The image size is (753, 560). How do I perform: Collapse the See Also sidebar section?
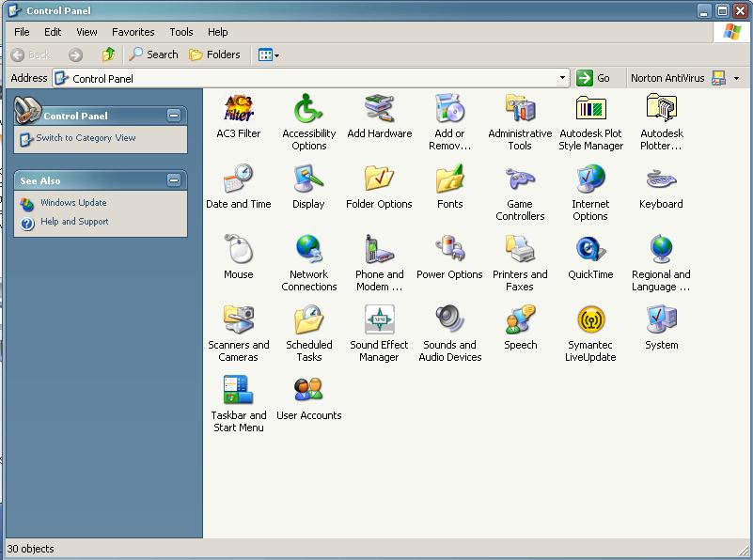coord(174,179)
